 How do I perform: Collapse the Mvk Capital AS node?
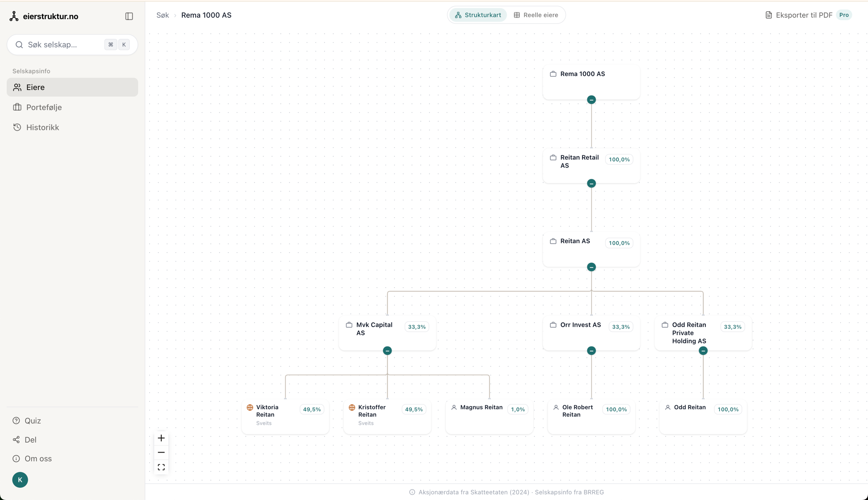[x=387, y=351]
